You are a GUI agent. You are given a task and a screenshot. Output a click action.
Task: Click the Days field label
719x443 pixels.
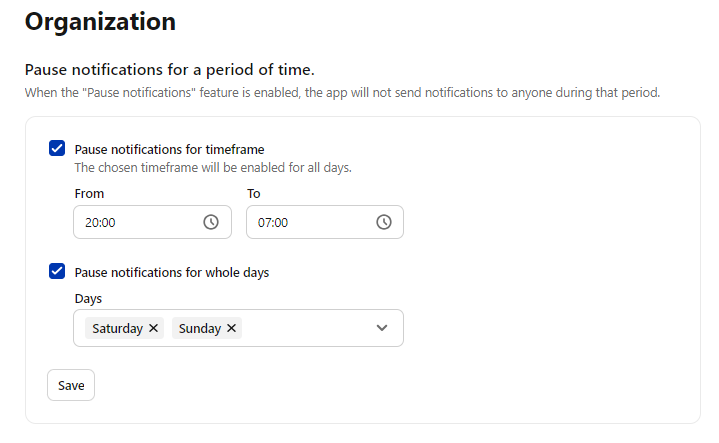point(88,299)
